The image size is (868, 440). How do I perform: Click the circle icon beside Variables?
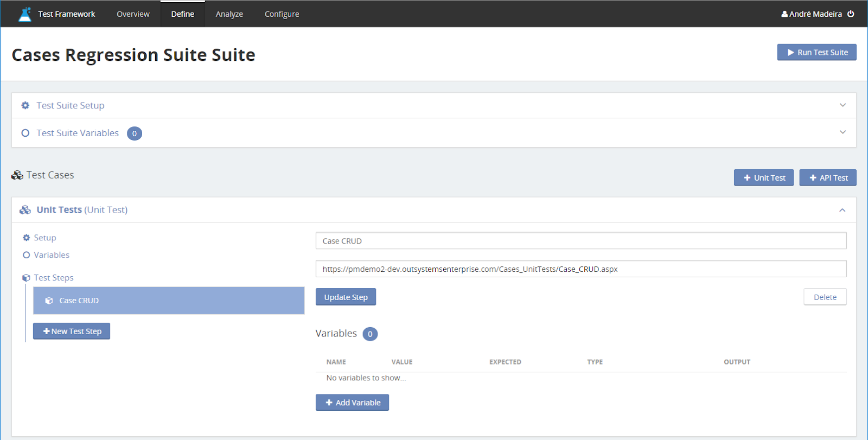[26, 255]
